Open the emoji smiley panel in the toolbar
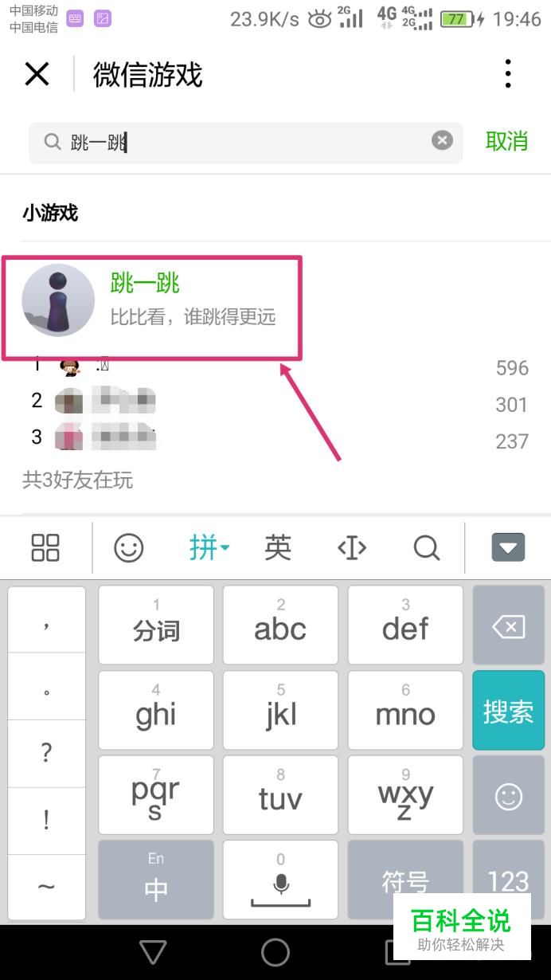Viewport: 551px width, 980px height. (129, 547)
